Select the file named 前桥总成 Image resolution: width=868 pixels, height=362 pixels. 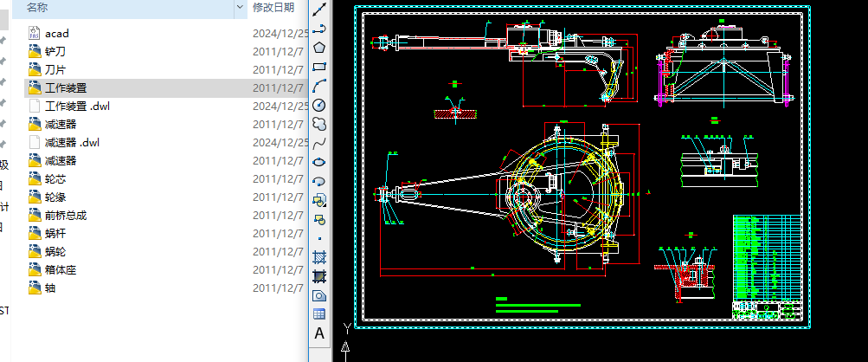tap(66, 215)
